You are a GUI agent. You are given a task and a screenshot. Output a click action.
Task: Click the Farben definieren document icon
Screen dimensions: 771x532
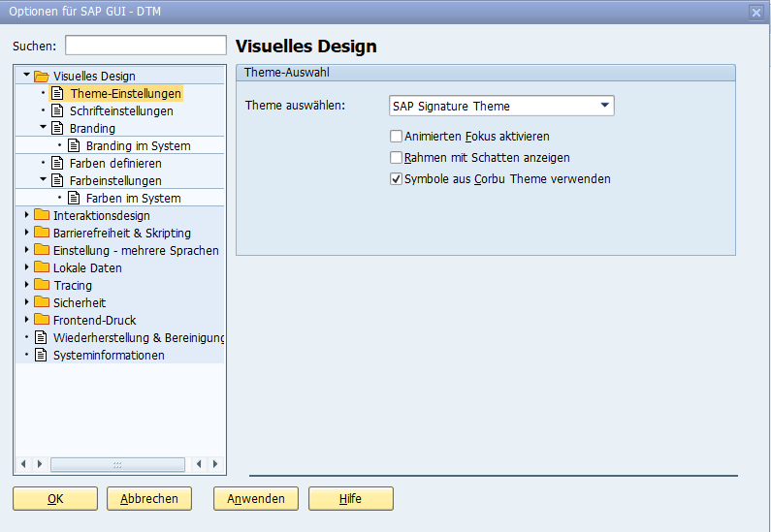coord(57,163)
